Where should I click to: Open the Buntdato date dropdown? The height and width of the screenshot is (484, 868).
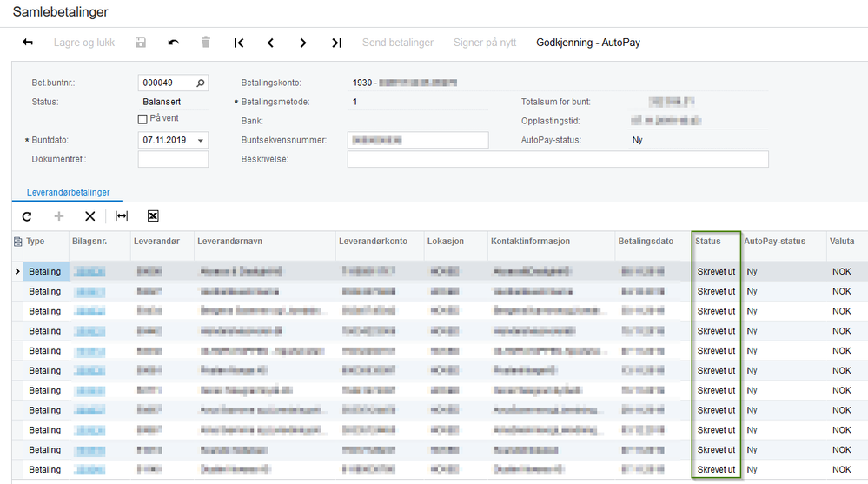tap(201, 141)
